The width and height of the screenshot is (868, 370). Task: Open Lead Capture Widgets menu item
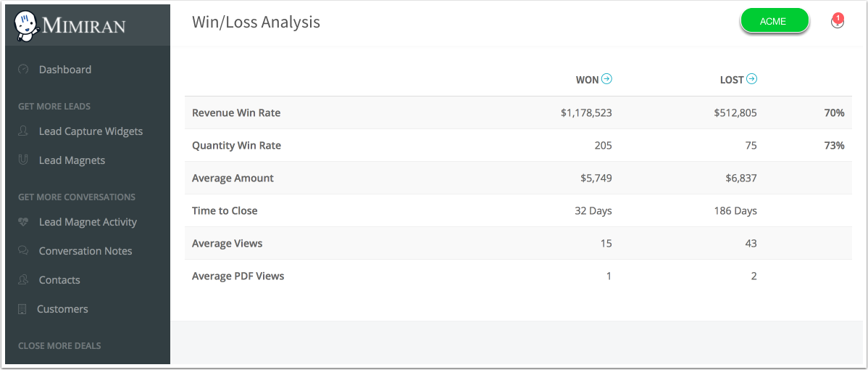tap(91, 131)
